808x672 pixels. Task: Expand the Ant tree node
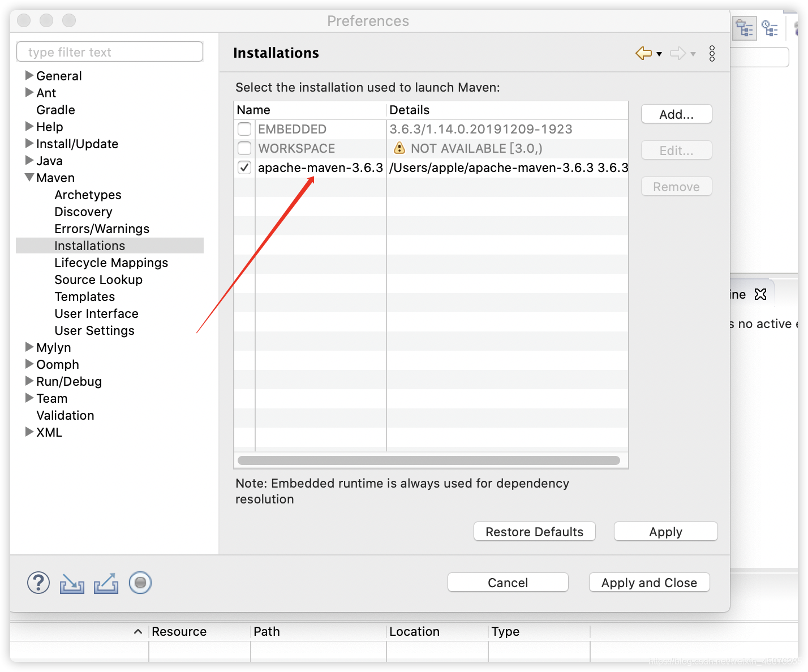click(29, 92)
